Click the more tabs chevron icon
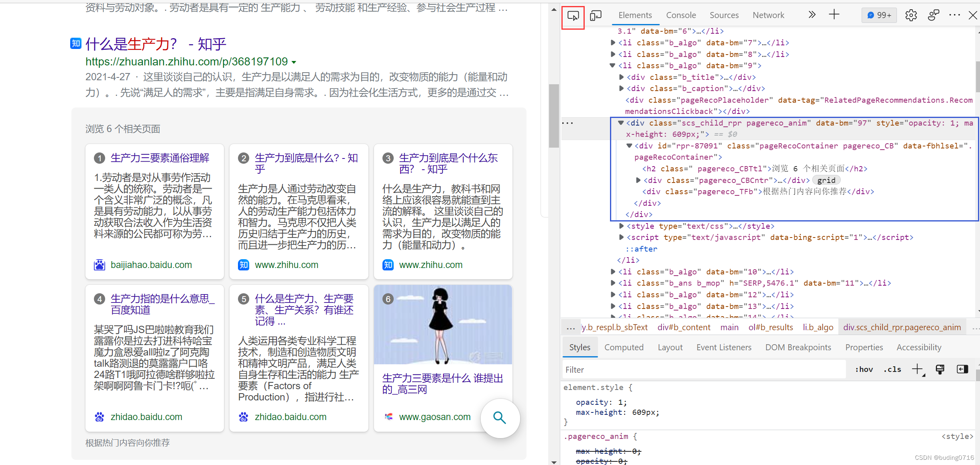980x465 pixels. coord(811,15)
